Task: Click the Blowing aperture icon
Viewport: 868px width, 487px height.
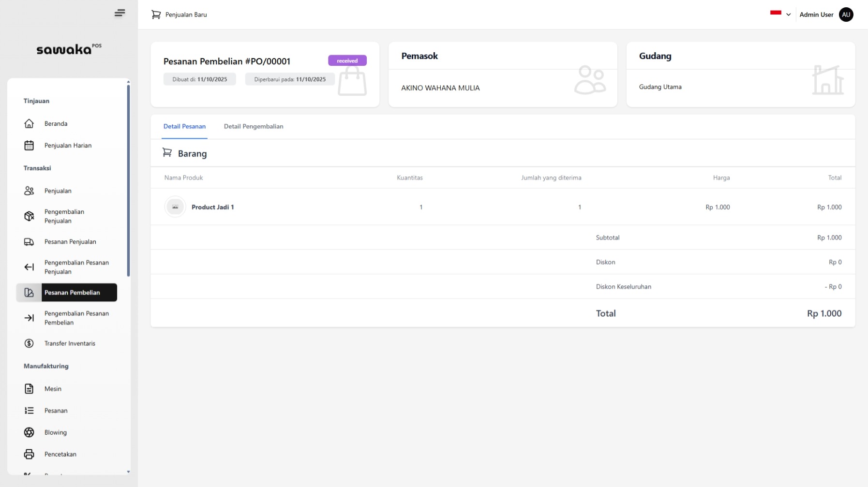Action: pyautogui.click(x=29, y=432)
